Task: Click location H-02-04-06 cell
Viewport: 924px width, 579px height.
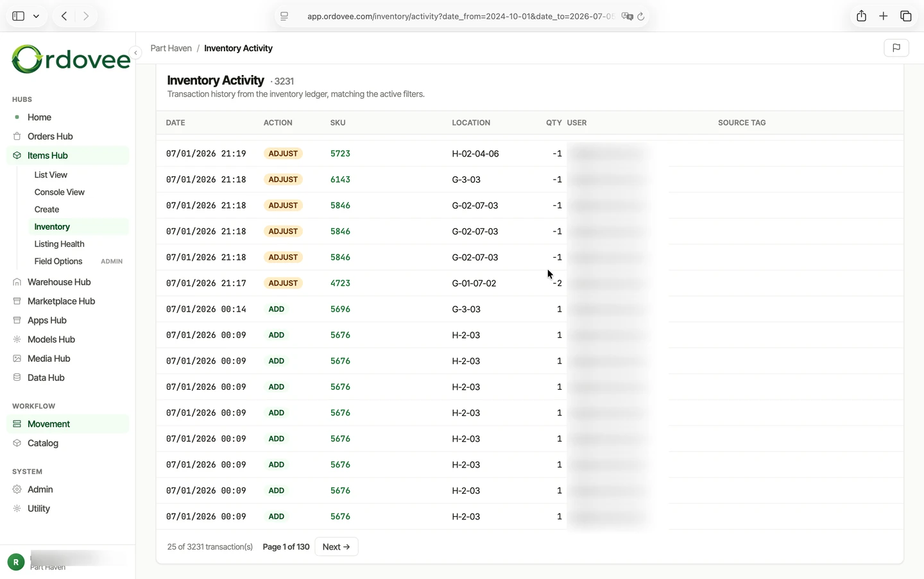Action: pos(475,154)
